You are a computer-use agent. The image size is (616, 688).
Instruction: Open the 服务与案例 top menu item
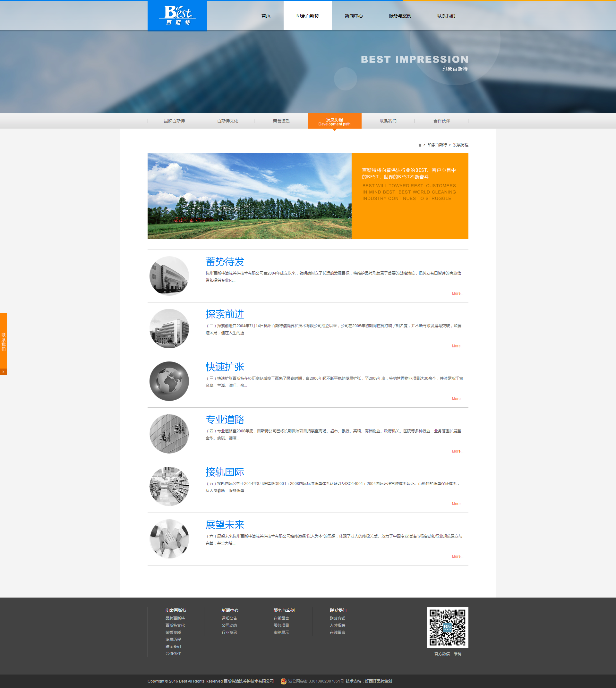[x=400, y=16]
